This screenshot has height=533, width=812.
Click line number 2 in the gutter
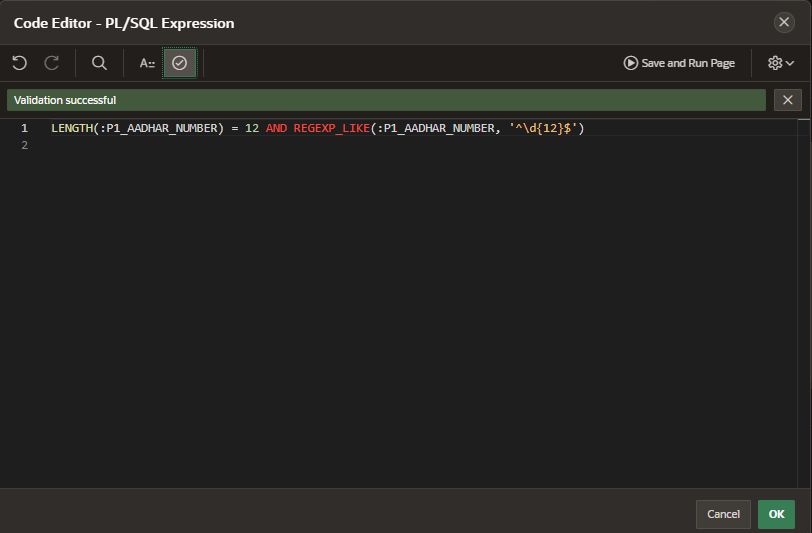pyautogui.click(x=24, y=146)
